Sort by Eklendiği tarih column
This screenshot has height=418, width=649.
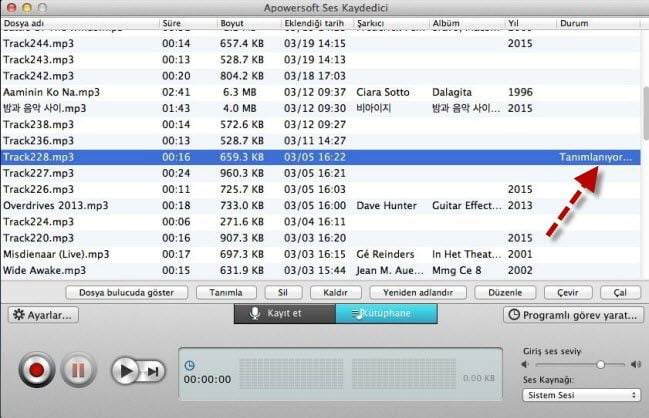pos(317,24)
